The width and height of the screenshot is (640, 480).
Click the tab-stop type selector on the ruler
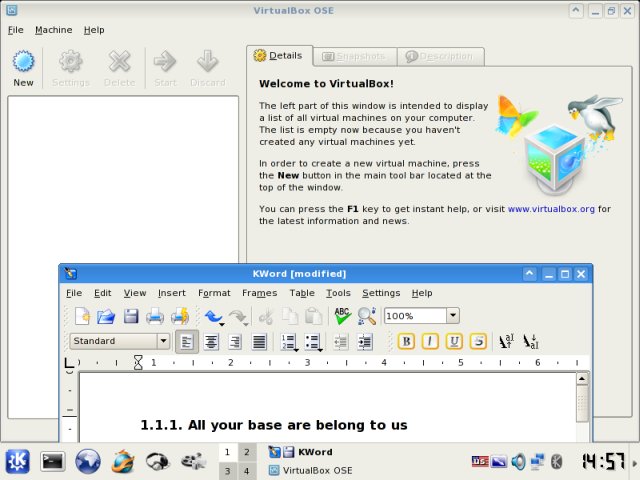point(69,363)
